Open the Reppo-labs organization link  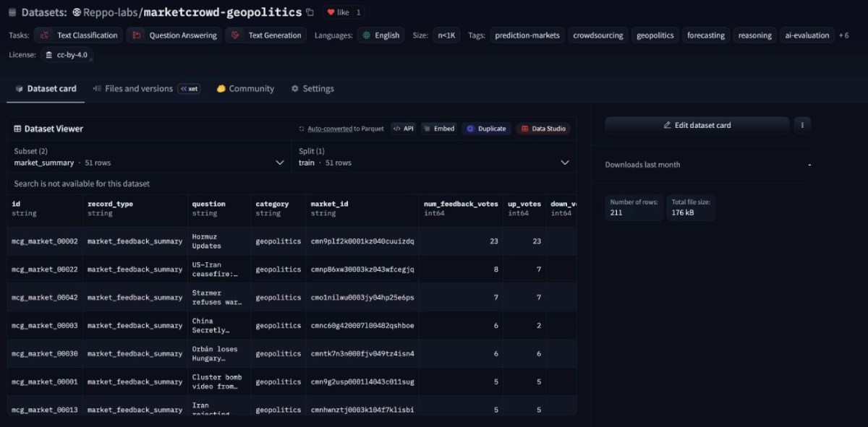point(109,12)
